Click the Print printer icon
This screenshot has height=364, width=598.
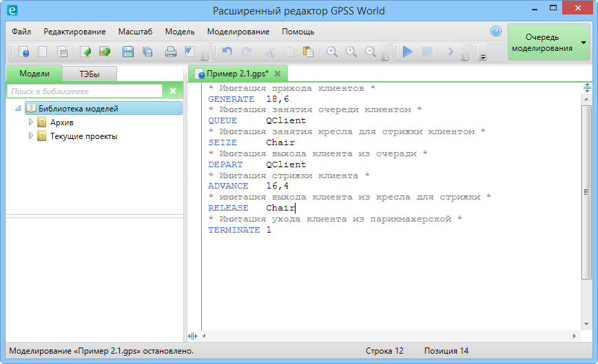coord(170,52)
